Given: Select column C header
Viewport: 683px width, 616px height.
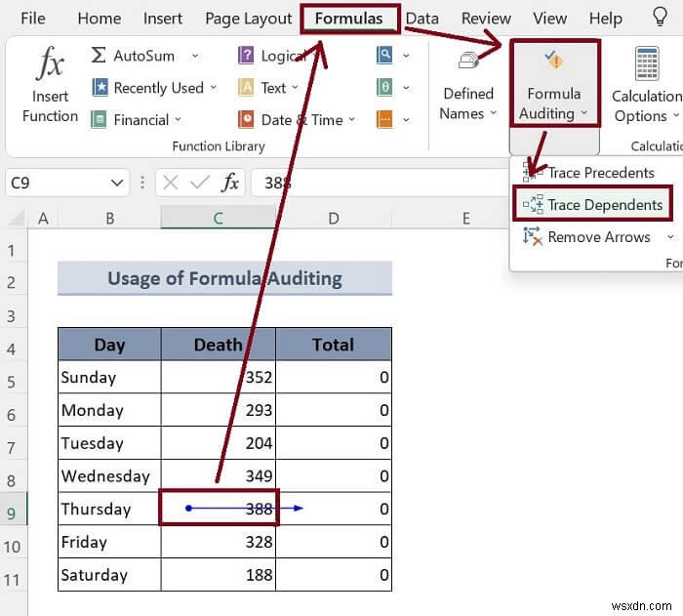Looking at the screenshot, I should point(219,218).
